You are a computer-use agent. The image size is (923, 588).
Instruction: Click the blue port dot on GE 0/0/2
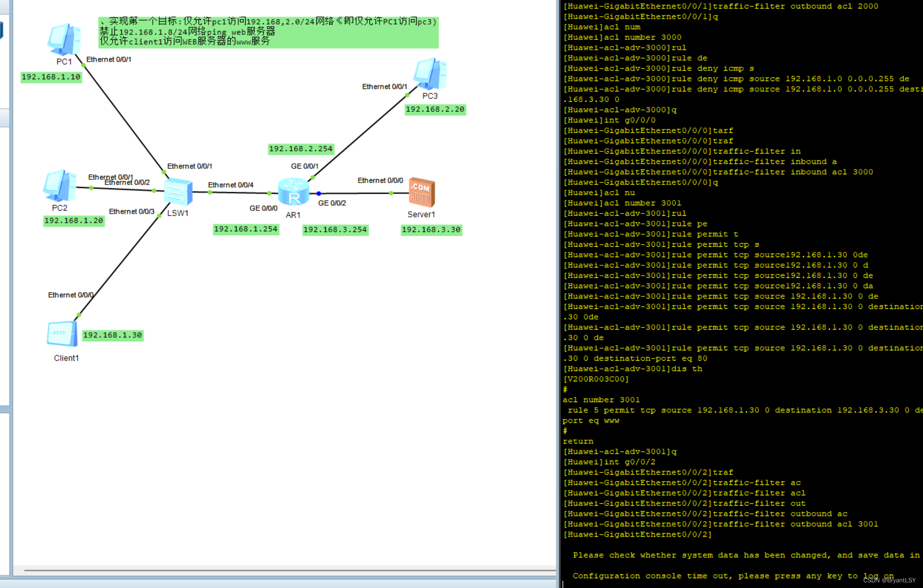[x=319, y=194]
